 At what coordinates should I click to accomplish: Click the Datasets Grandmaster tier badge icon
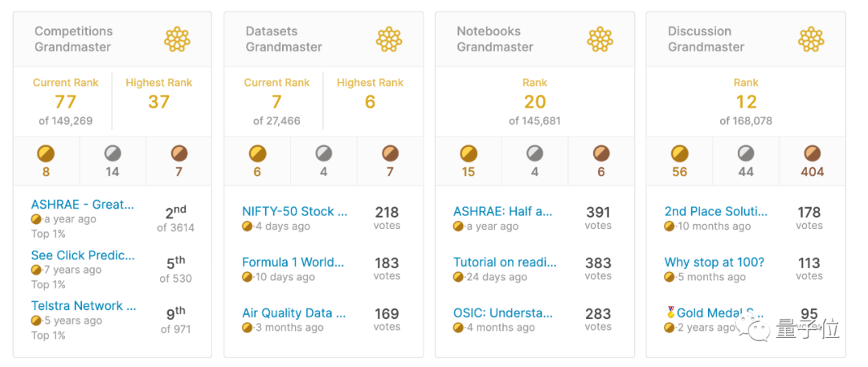click(388, 39)
